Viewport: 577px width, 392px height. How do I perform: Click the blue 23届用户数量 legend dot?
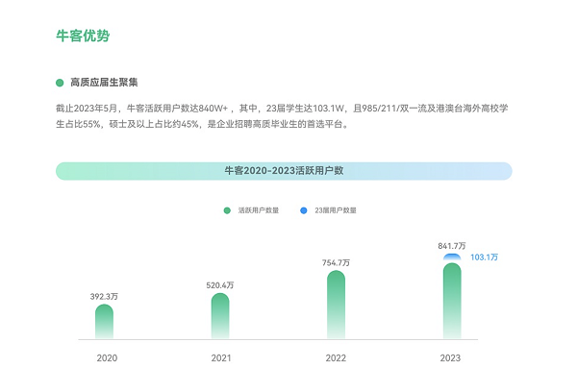(x=304, y=210)
